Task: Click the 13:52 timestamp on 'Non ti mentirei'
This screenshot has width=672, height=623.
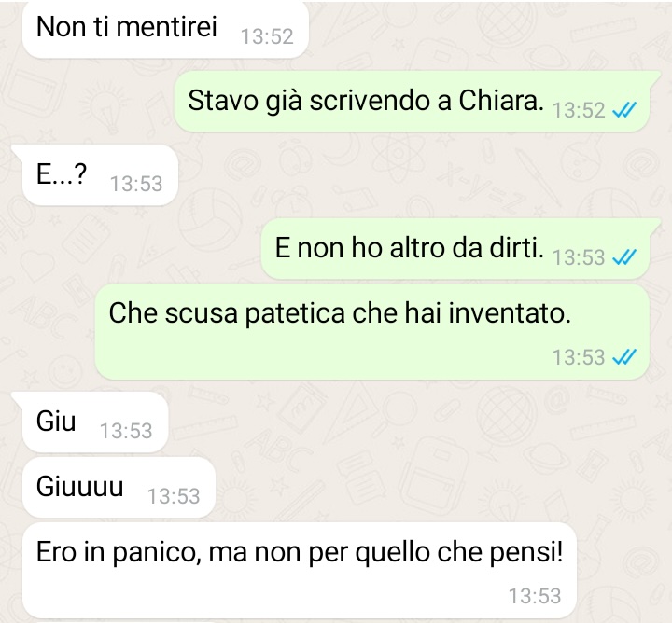Action: point(267,36)
